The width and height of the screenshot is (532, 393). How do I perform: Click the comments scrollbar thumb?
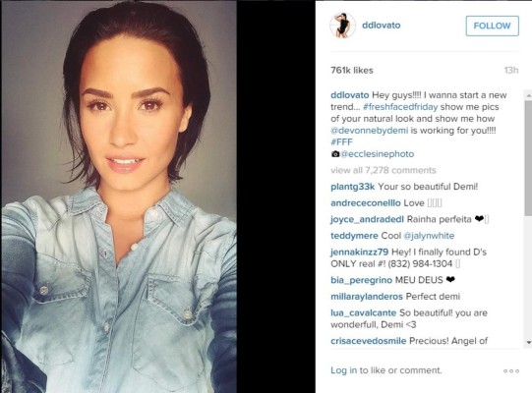[x=528, y=157]
